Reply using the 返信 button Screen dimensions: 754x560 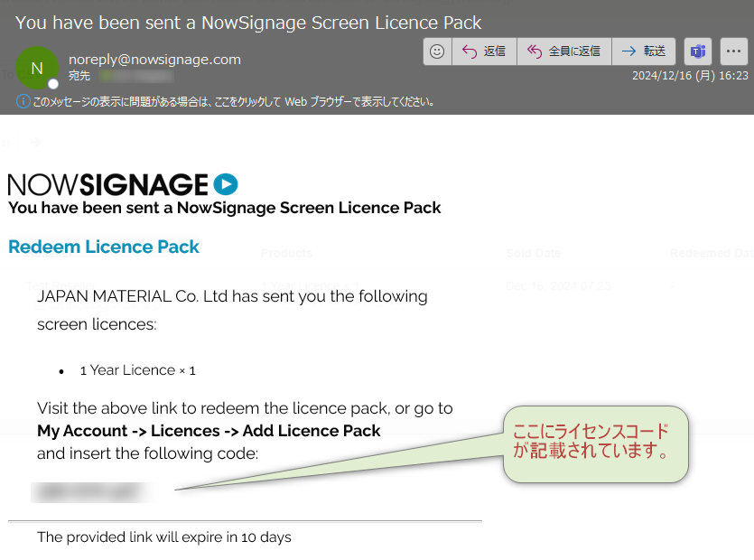pos(484,51)
